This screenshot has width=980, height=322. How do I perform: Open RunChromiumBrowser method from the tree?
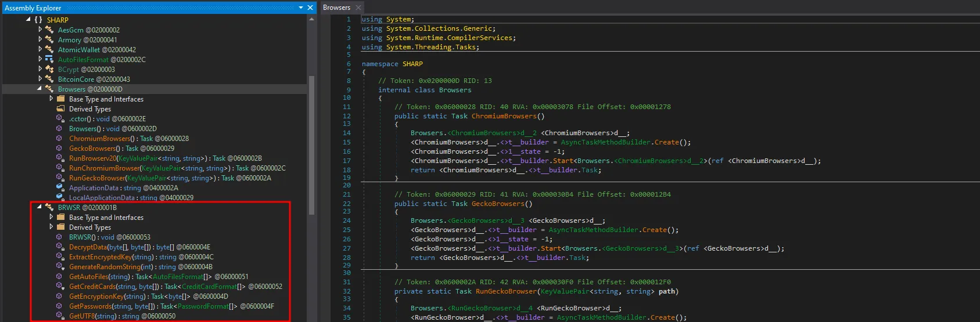[105, 168]
